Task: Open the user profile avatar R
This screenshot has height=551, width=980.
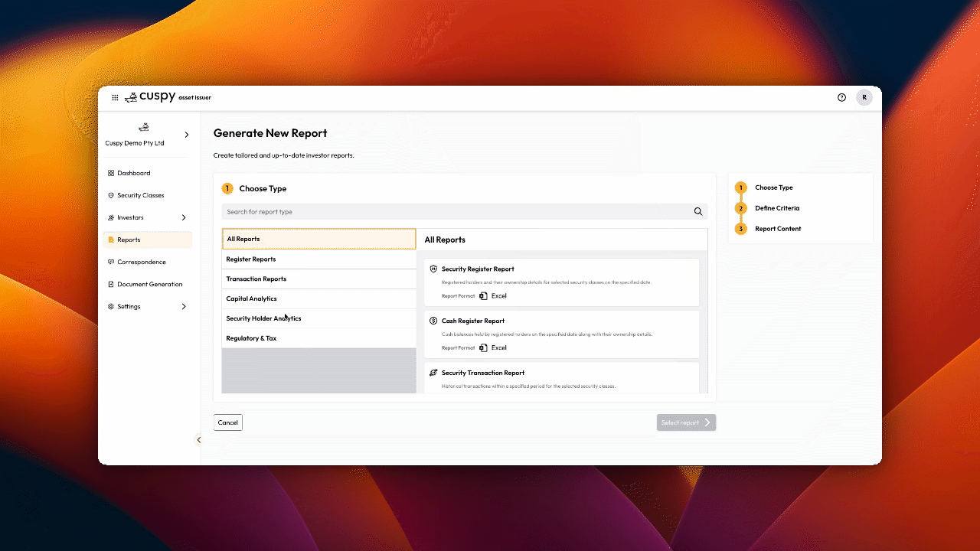Action: [x=864, y=97]
